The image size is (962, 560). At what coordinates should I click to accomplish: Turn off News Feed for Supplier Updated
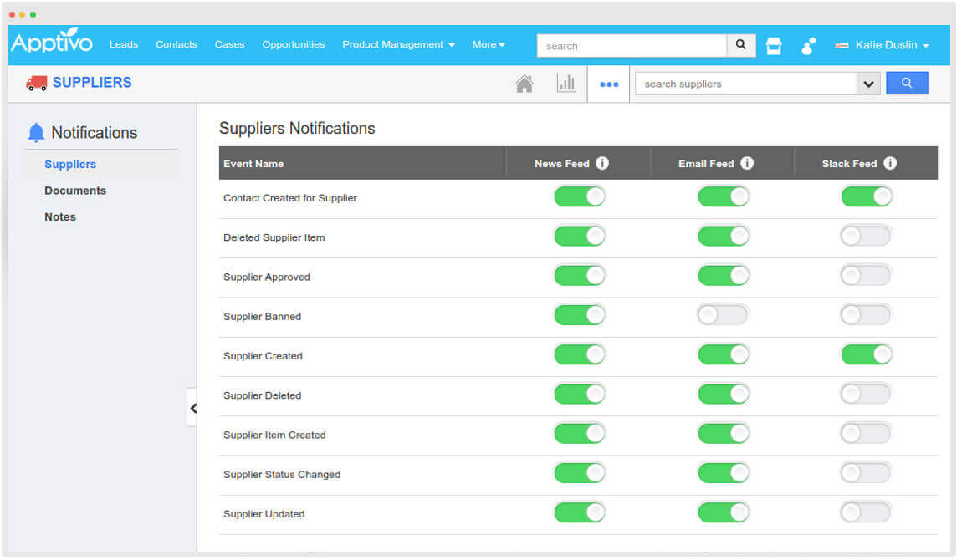579,512
